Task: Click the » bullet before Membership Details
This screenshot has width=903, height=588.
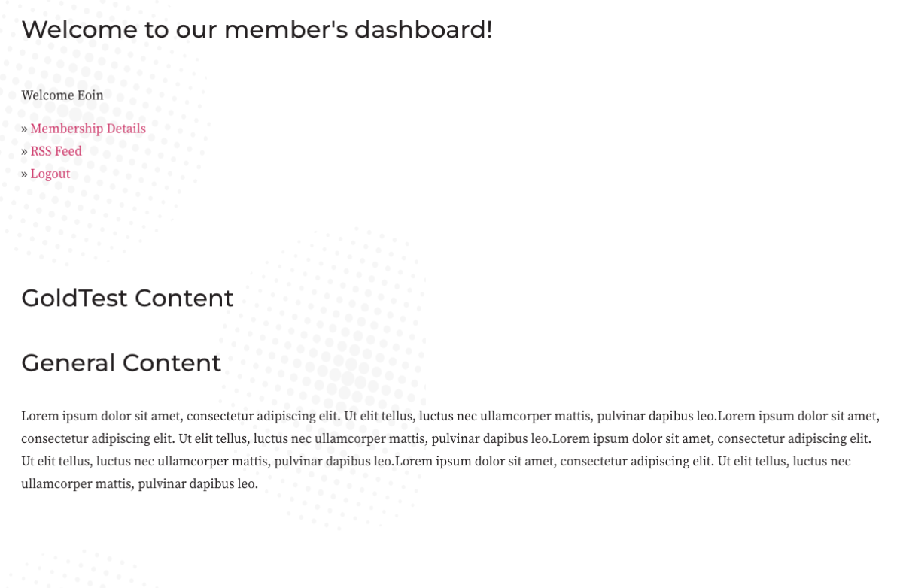Action: click(24, 129)
